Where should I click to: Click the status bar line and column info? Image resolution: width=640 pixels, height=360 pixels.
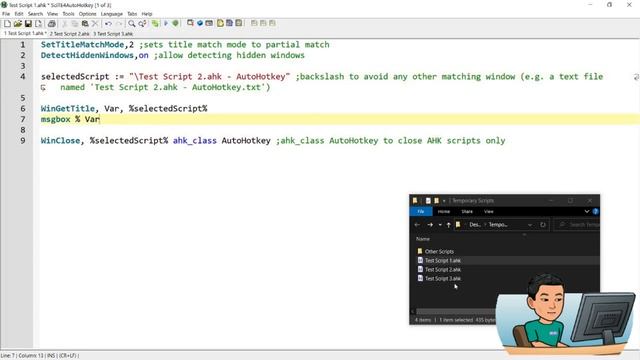pyautogui.click(x=40, y=356)
